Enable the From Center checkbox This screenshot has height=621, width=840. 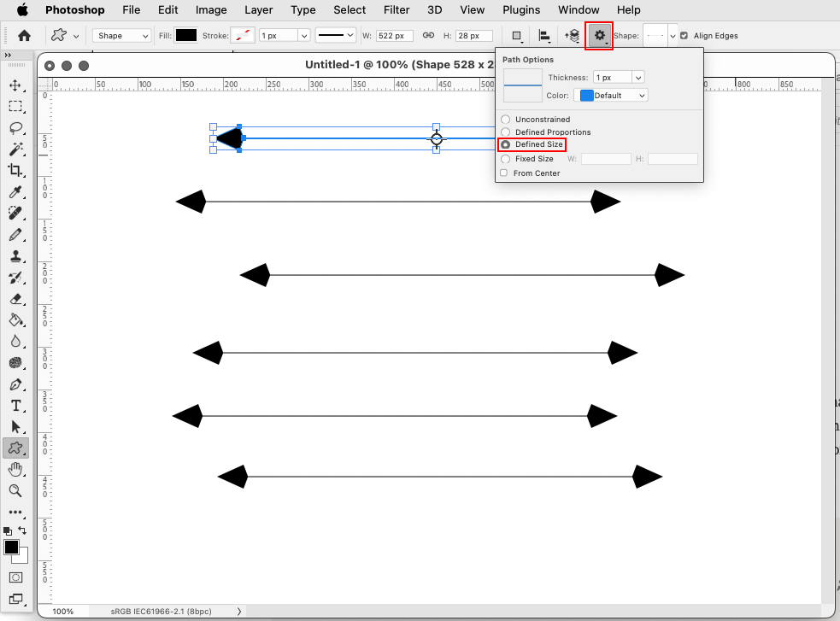click(503, 173)
